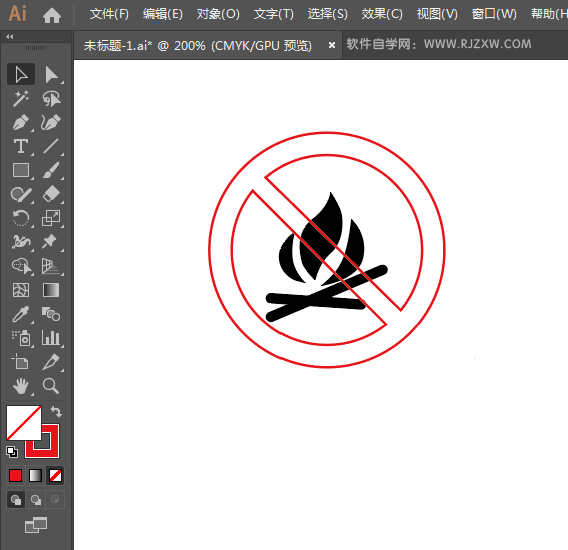
Task: Select the Width/Warp tool
Action: 21,242
